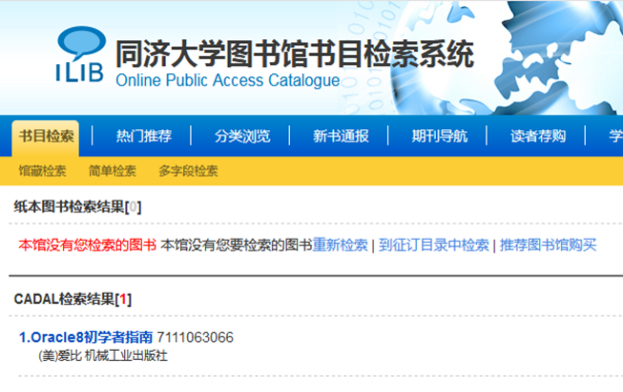Select the 期刊导航 tab
Viewport: 623px width, 392px height.
(439, 136)
